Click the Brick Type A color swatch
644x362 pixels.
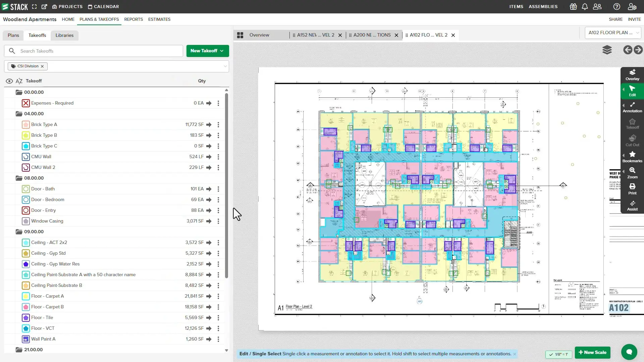click(x=26, y=125)
